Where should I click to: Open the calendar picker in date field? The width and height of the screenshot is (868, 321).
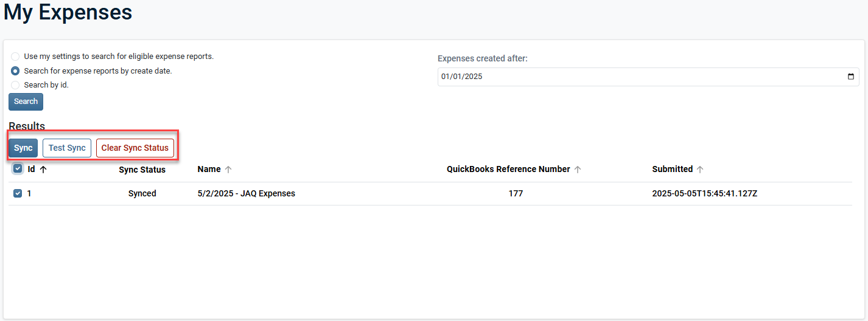(850, 77)
